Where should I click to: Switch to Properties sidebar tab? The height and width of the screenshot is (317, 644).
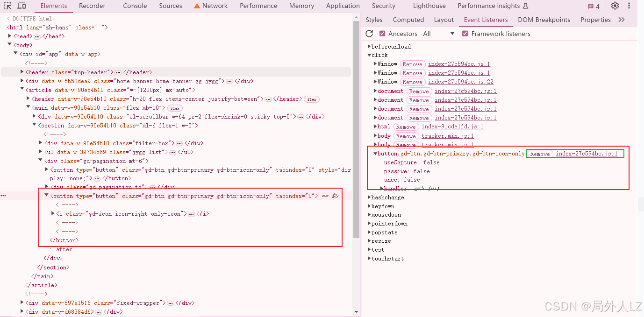click(595, 20)
